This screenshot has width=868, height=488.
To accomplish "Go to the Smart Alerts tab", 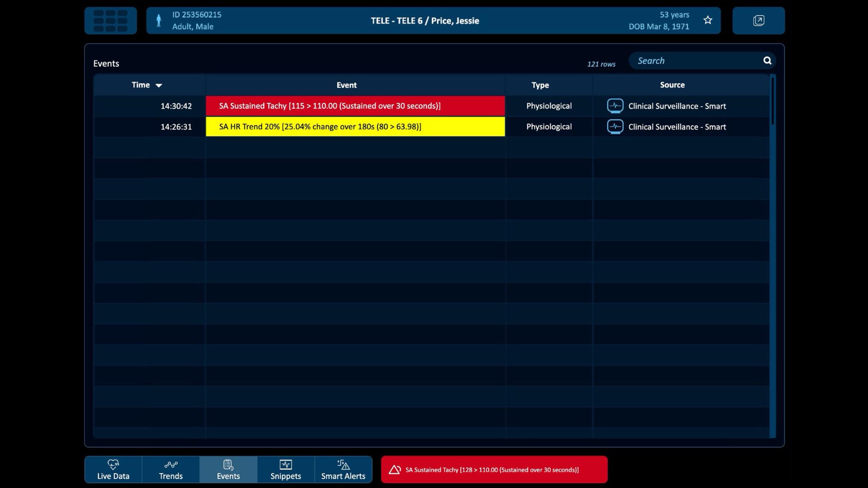I will 343,469.
